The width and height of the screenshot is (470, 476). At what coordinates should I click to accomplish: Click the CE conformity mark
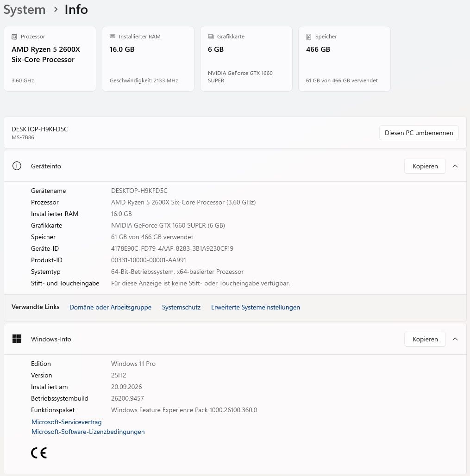pyautogui.click(x=39, y=453)
